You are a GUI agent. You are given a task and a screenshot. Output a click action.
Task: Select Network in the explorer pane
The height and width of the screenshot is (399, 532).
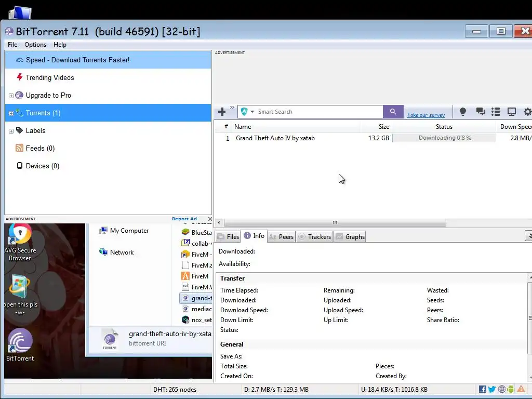click(116, 252)
